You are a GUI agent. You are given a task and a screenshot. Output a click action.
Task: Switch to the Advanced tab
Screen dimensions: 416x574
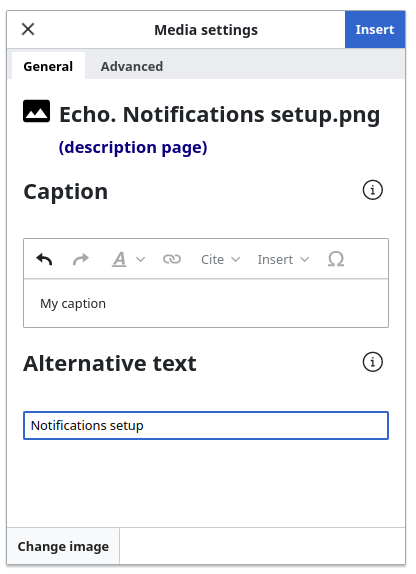click(132, 66)
